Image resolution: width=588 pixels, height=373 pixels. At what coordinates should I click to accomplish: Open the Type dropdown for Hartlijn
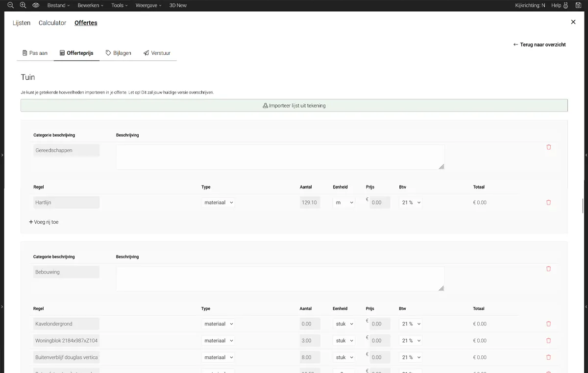(218, 202)
